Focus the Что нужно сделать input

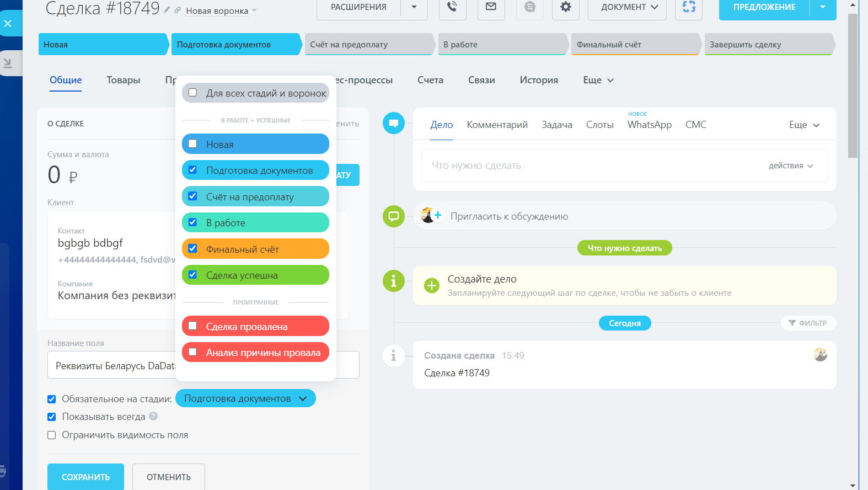(625, 166)
